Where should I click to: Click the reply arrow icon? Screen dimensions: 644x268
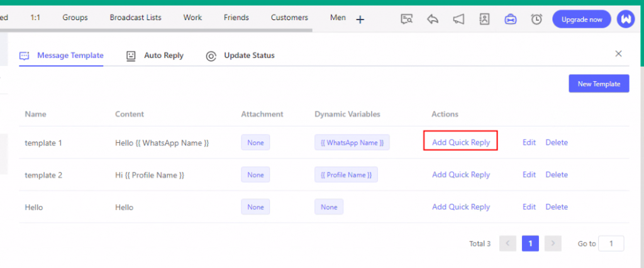pos(433,19)
